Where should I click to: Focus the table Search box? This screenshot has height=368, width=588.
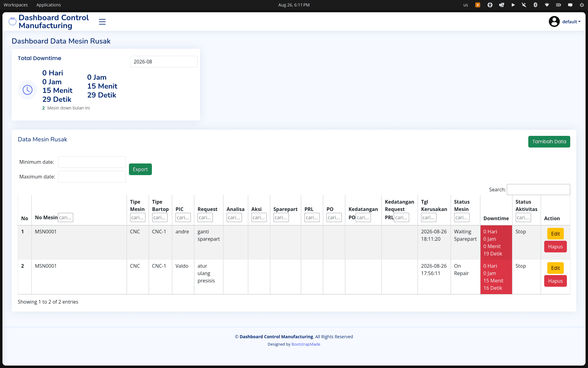[538, 190]
